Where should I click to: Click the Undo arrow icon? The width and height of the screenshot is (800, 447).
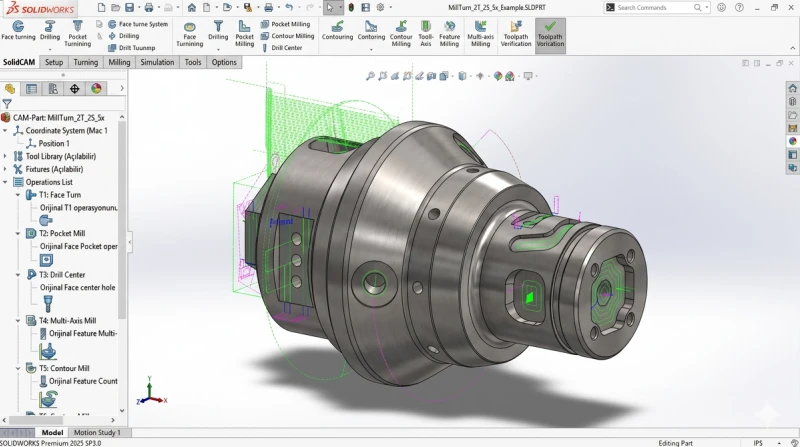click(x=289, y=7)
